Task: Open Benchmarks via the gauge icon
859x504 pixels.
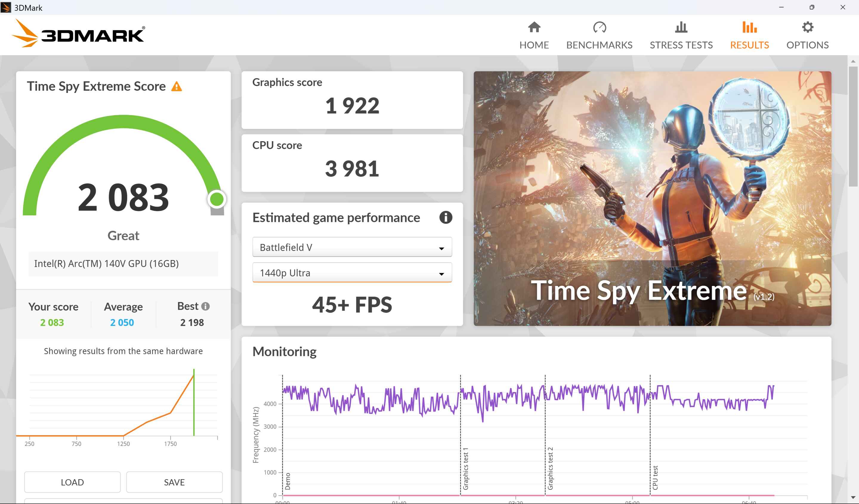Action: tap(599, 27)
